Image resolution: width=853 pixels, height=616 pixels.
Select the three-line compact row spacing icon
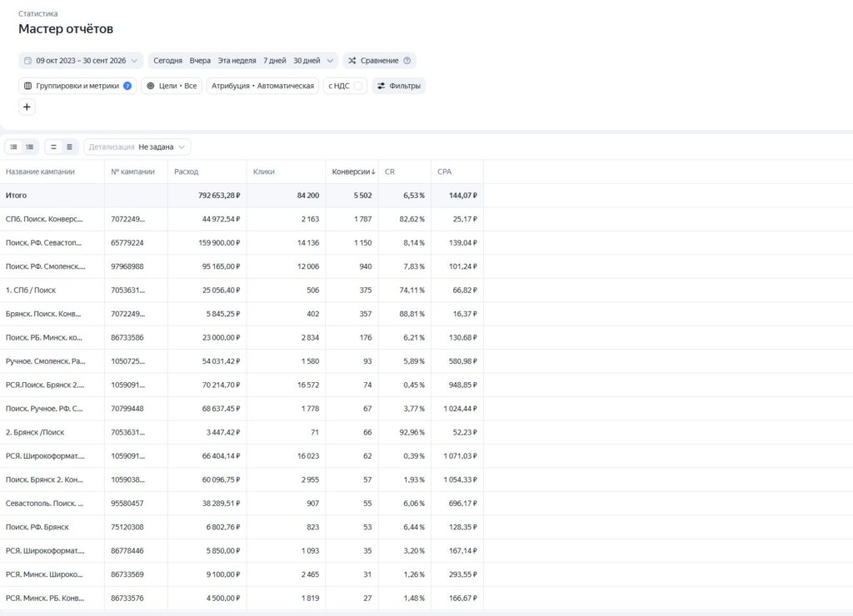point(70,147)
